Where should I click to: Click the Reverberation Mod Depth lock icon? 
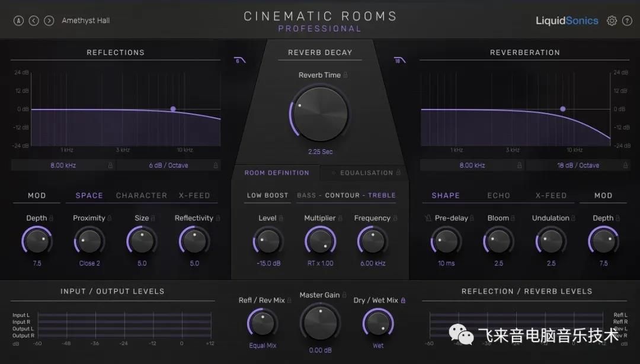(617, 218)
